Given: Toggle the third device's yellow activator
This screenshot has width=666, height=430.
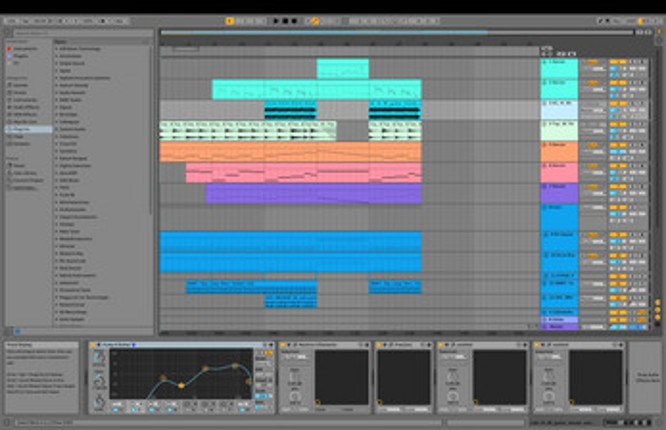Looking at the screenshot, I should point(379,345).
